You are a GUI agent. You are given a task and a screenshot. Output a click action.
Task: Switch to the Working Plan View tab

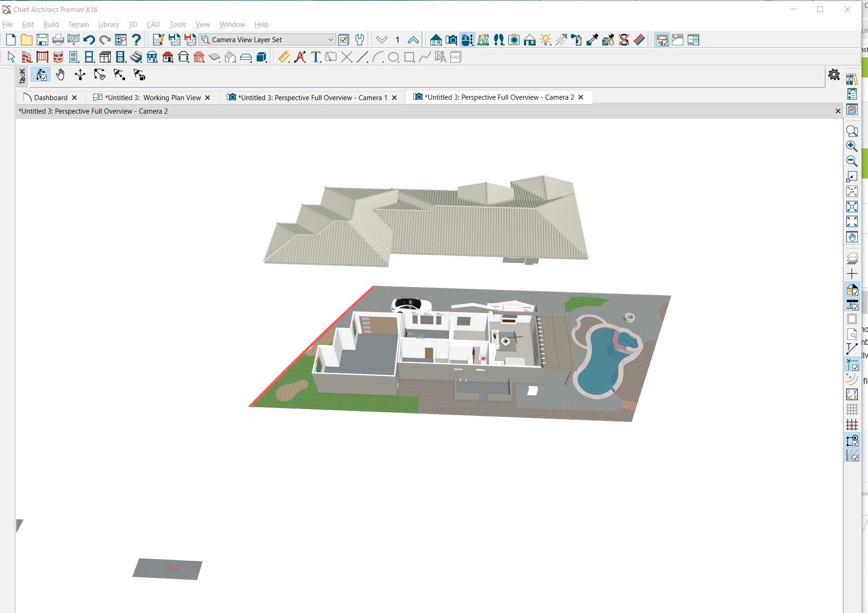(x=153, y=98)
